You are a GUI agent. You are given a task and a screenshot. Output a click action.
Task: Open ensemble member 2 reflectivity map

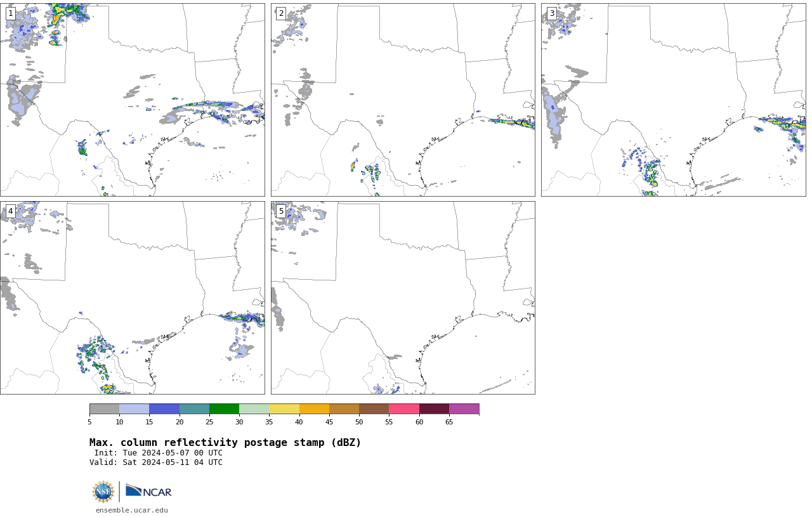[x=403, y=100]
